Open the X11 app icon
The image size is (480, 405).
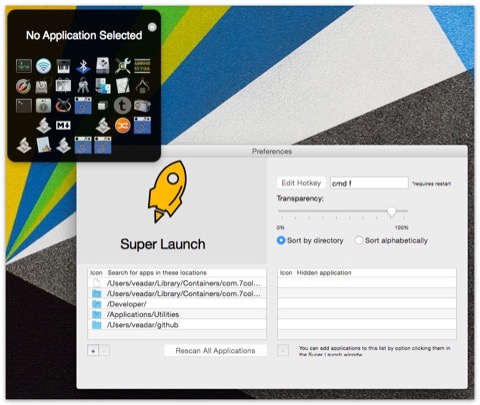tap(63, 106)
